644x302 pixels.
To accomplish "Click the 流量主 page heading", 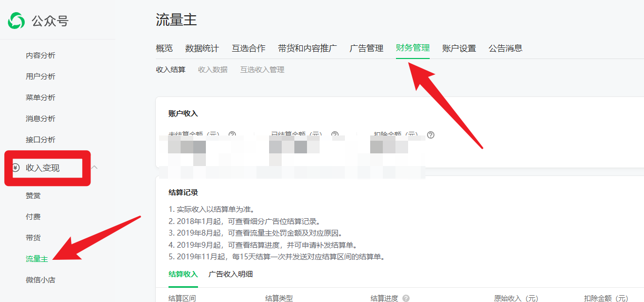I will tap(176, 20).
